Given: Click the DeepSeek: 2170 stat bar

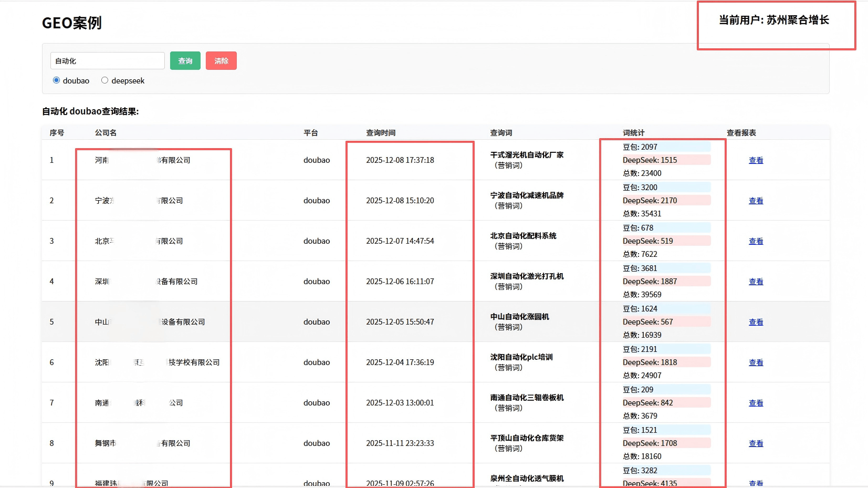Looking at the screenshot, I should pyautogui.click(x=666, y=201).
